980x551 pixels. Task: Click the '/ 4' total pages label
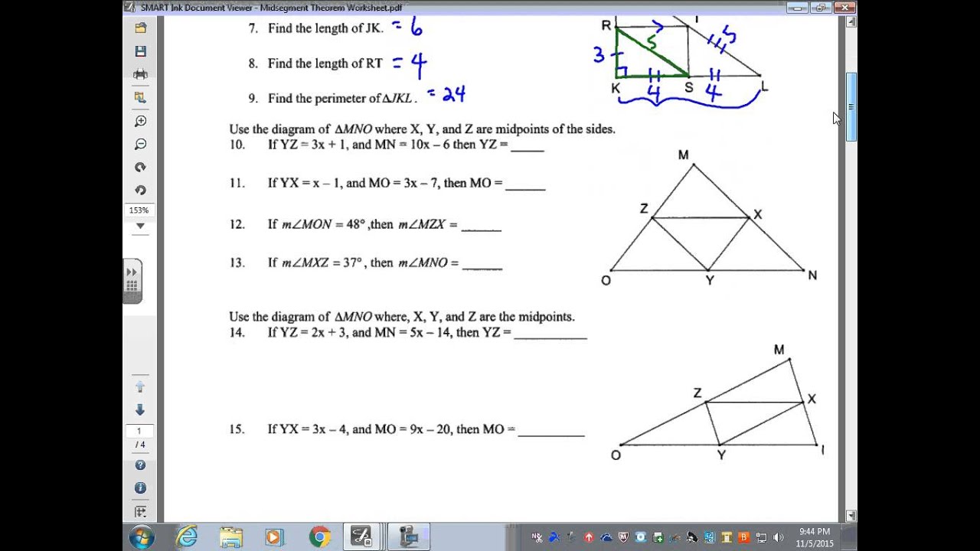140,445
